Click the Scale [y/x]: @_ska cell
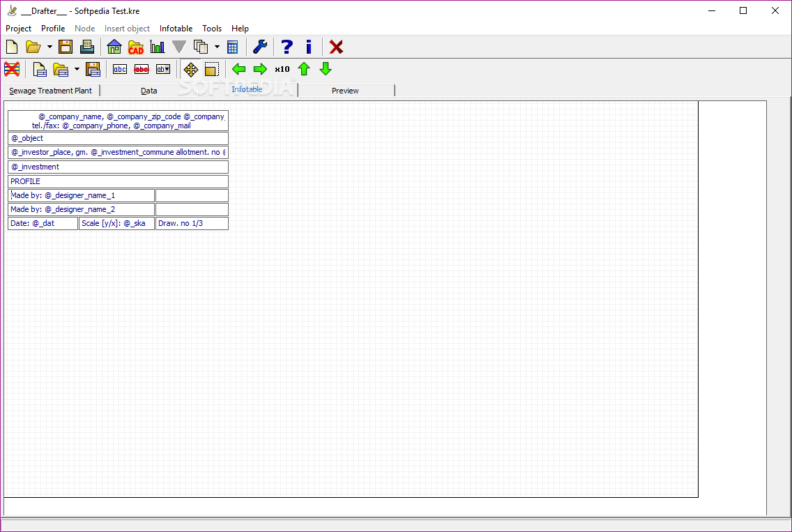The height and width of the screenshot is (532, 792). coord(116,223)
